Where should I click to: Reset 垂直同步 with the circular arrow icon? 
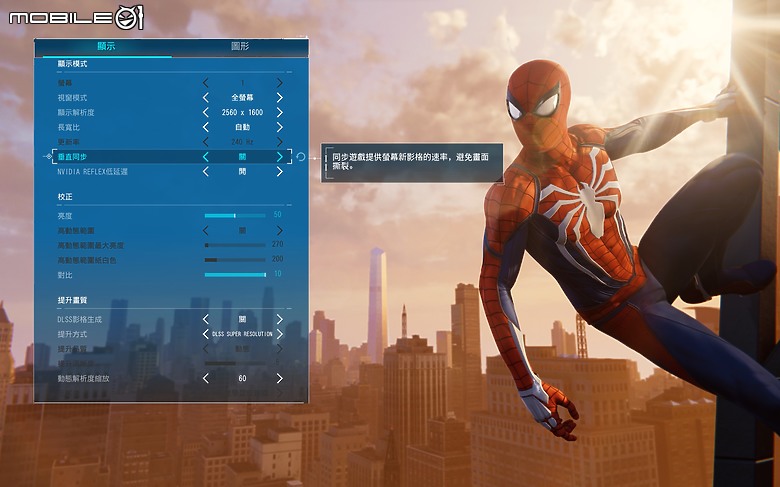(x=300, y=157)
